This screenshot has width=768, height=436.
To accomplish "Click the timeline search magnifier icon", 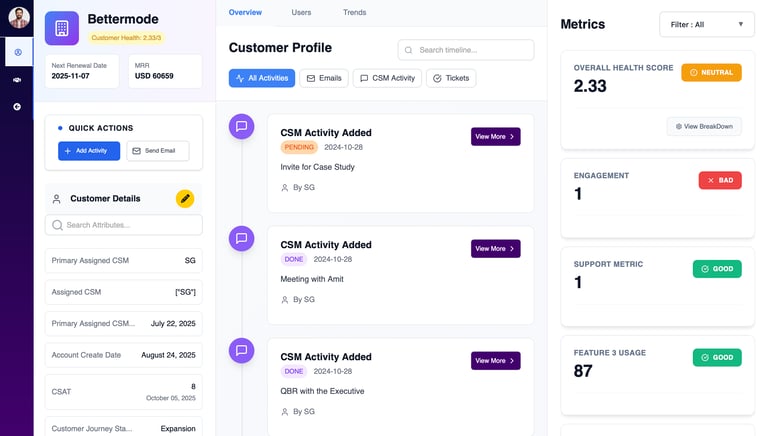I will 408,50.
